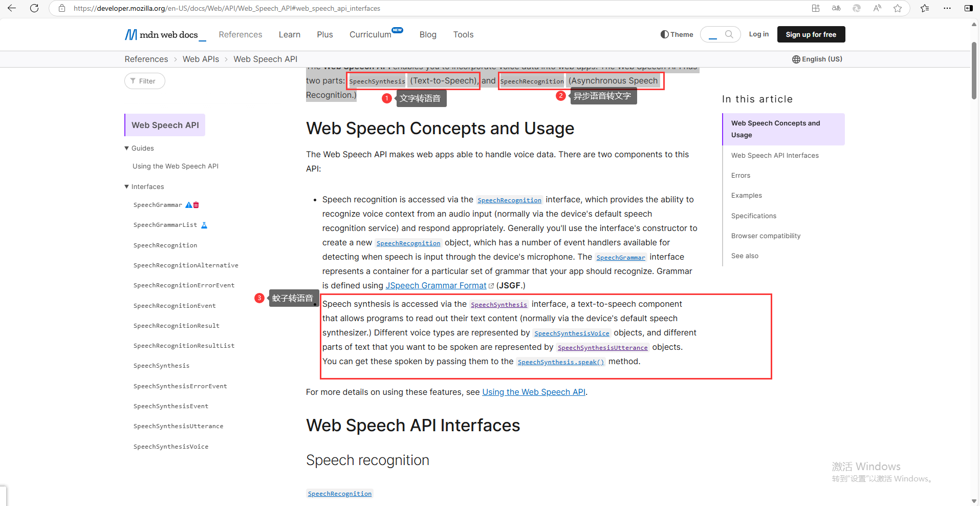Viewport: 980px width, 506px height.
Task: Open the extensions gift-box icon in the address bar
Action: tap(816, 8)
